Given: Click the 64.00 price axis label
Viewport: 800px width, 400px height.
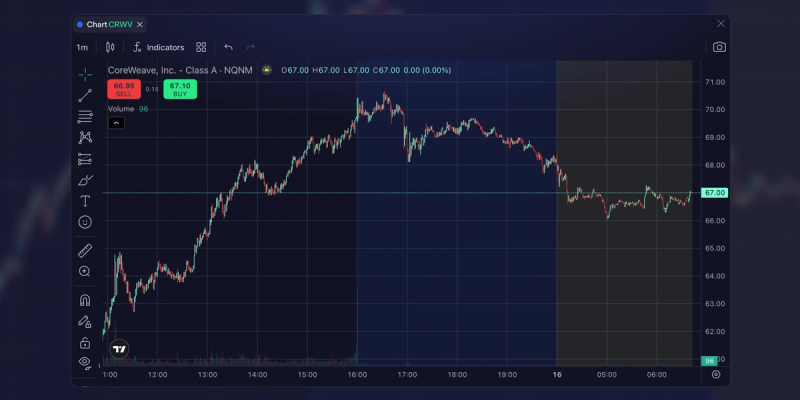Looking at the screenshot, I should pyautogui.click(x=714, y=276).
